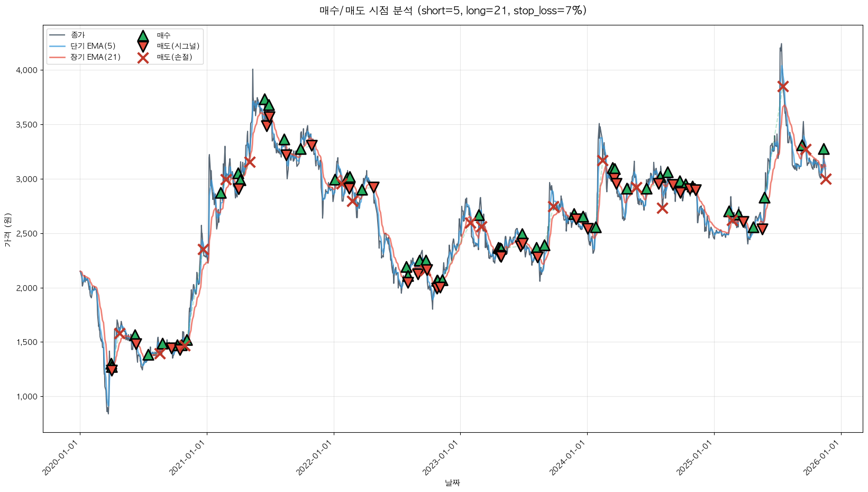Select the 종가 legend label
This screenshot has width=868, height=492.
[x=78, y=35]
